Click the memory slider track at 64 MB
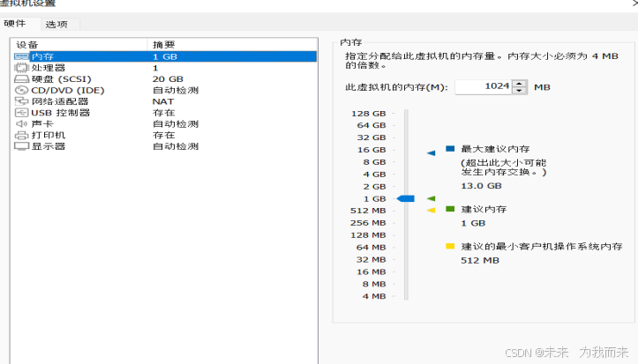The width and height of the screenshot is (638, 364). point(406,247)
